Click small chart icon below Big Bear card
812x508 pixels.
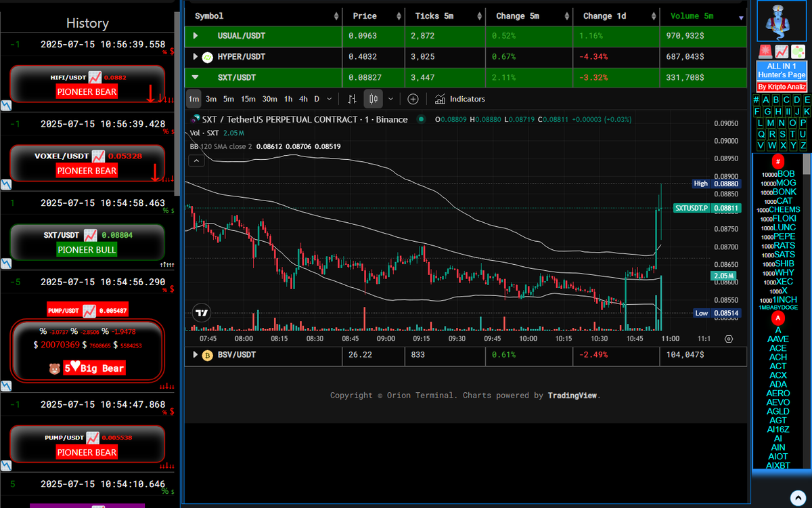pos(5,385)
